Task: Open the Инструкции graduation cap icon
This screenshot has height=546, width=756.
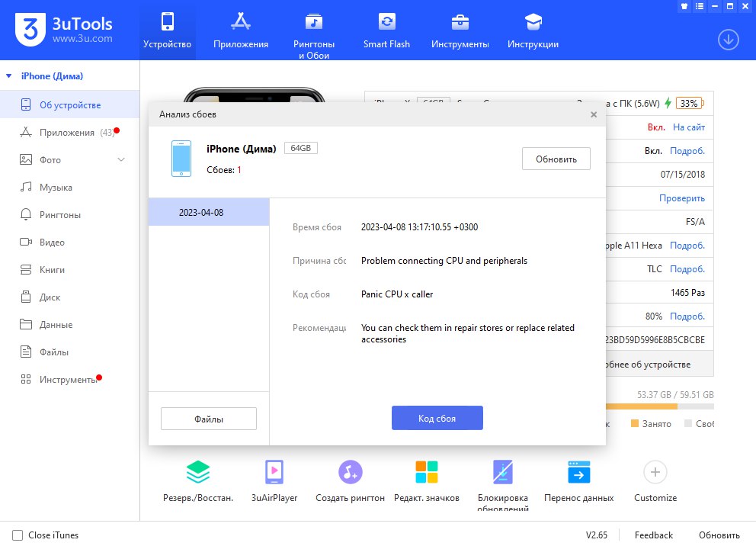Action: click(x=533, y=21)
